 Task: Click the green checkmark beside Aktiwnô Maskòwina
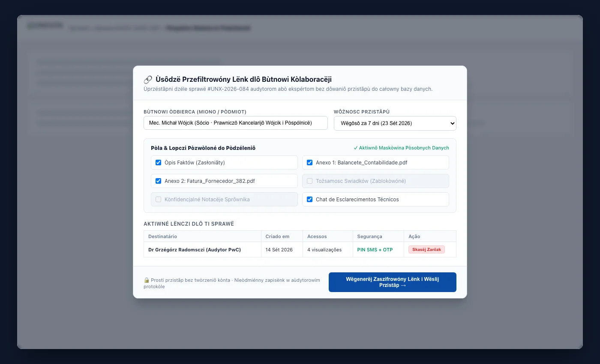coord(356,148)
